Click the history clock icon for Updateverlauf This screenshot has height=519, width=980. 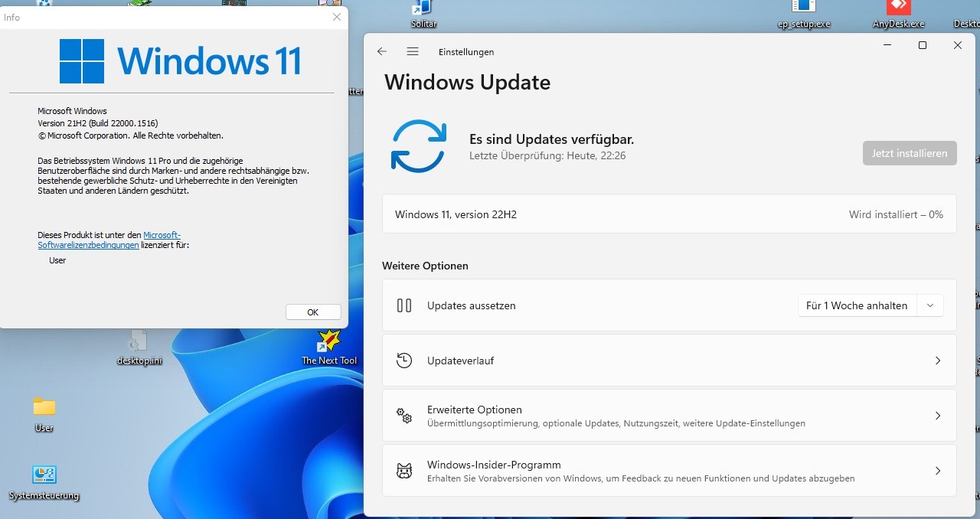(x=404, y=361)
